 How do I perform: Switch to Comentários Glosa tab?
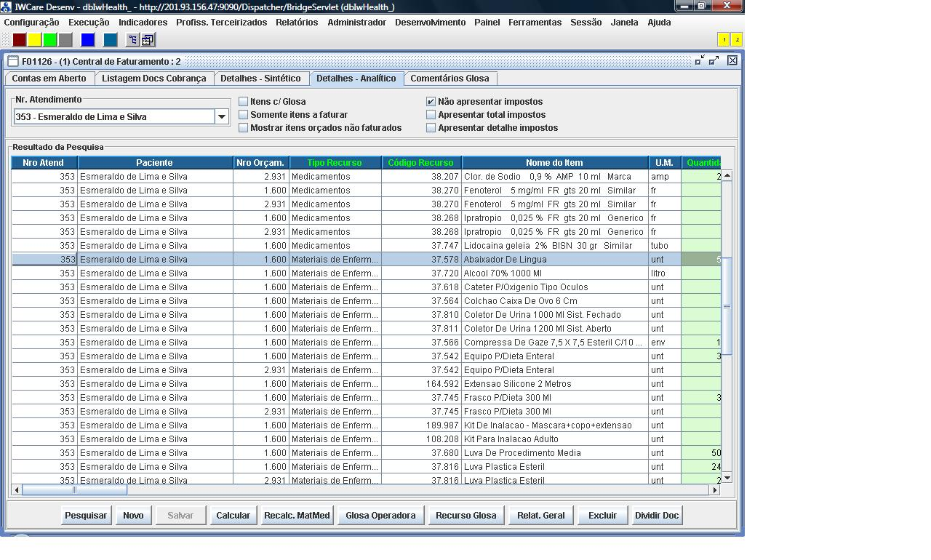click(x=450, y=79)
